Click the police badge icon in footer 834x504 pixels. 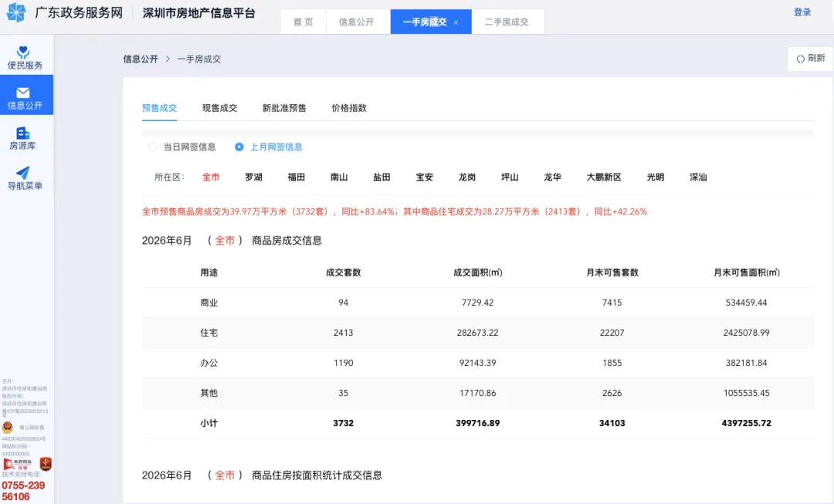(x=8, y=427)
